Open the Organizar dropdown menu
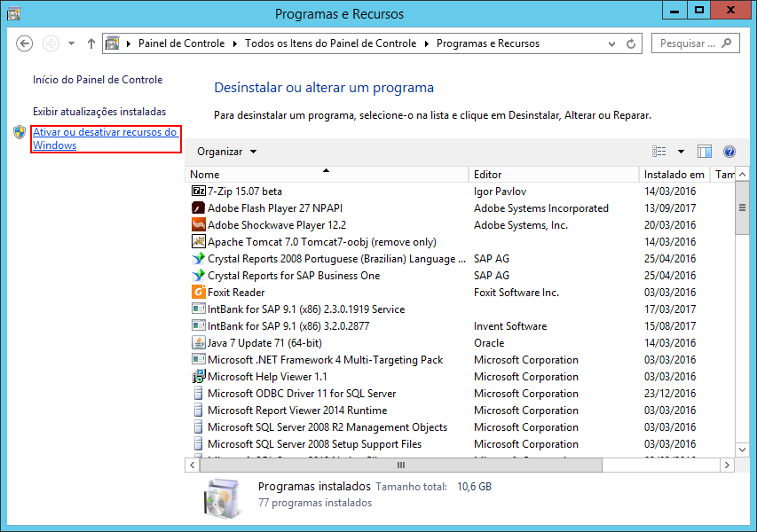757x532 pixels. 226,152
